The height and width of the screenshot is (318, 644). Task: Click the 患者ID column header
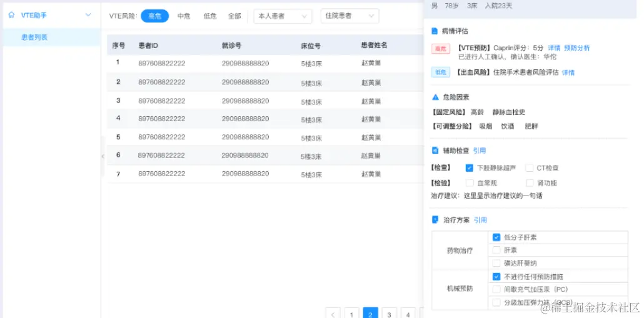point(148,46)
